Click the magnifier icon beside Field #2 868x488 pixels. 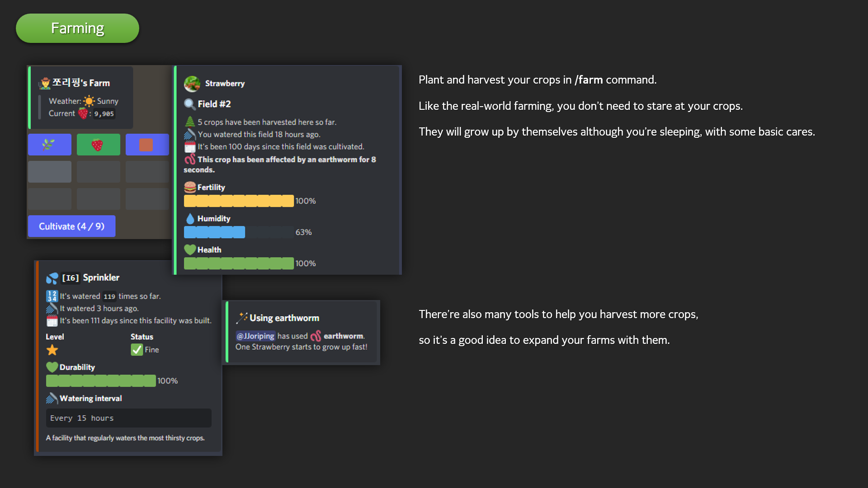tap(189, 104)
